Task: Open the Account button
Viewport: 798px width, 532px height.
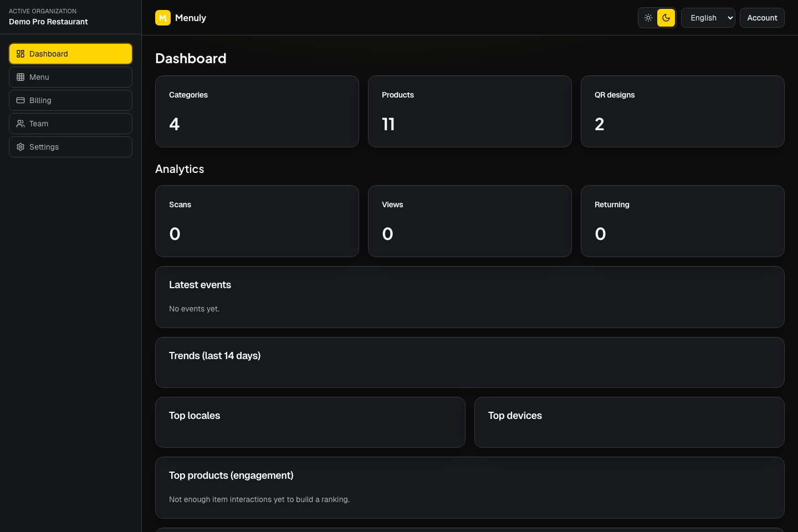Action: 762,18
